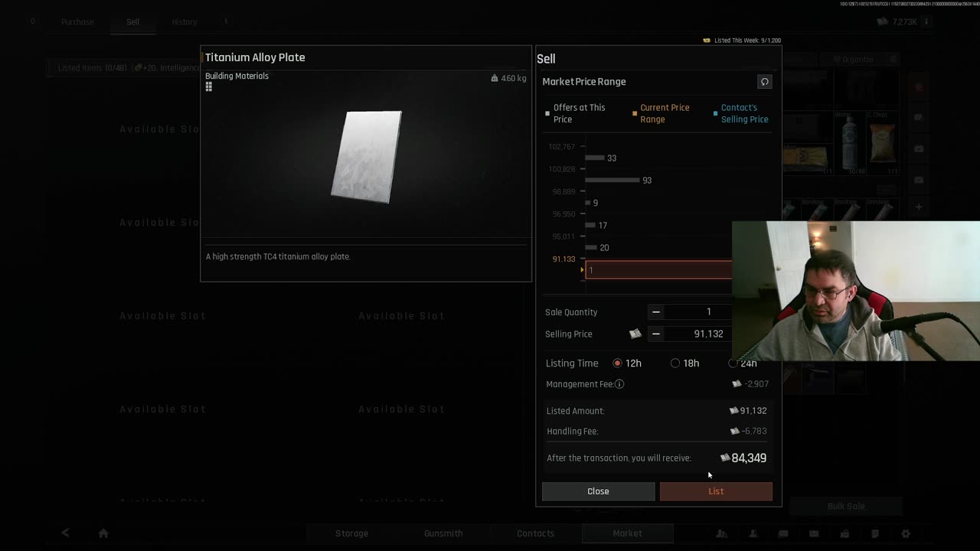980x551 pixels.
Task: Click the price bar showing 33 offers
Action: (594, 158)
